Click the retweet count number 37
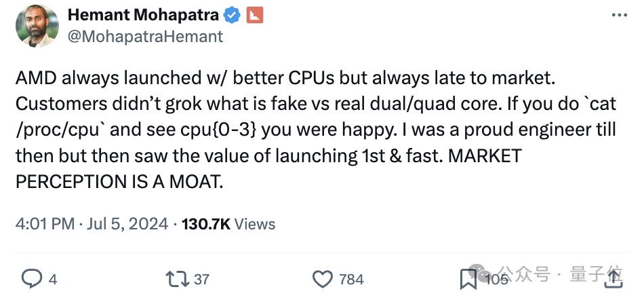This screenshot has width=644, height=300. tap(201, 279)
